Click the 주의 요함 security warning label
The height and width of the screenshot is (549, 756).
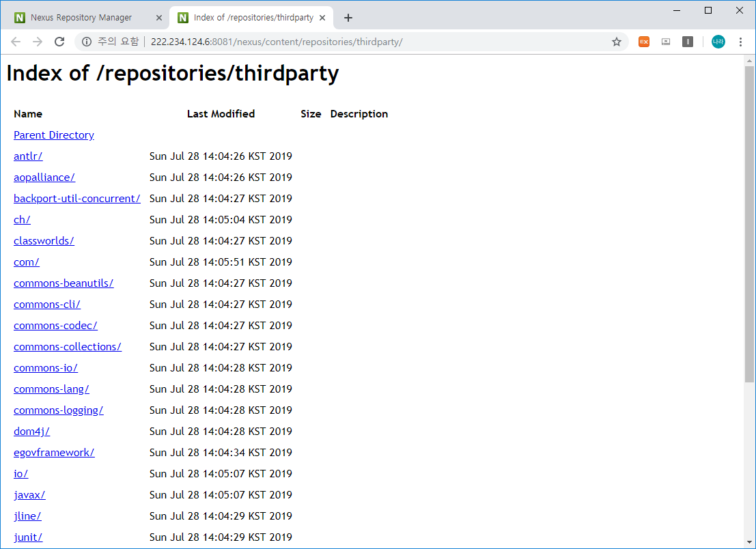click(x=118, y=42)
